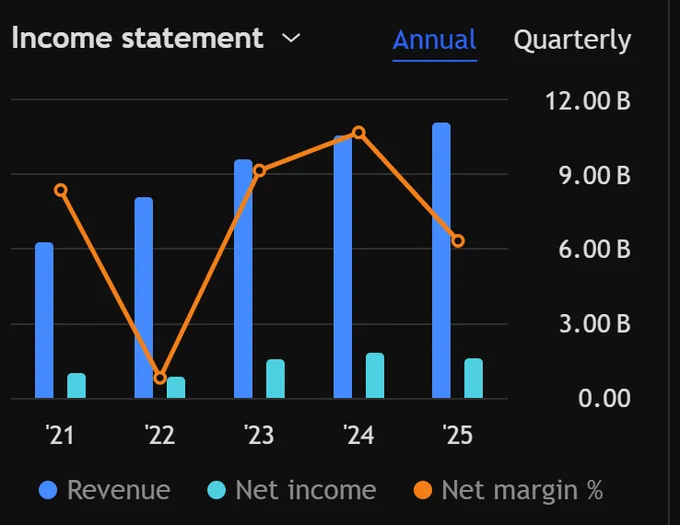The width and height of the screenshot is (680, 525).
Task: Click the blue Revenue legend dot
Action: click(x=48, y=490)
